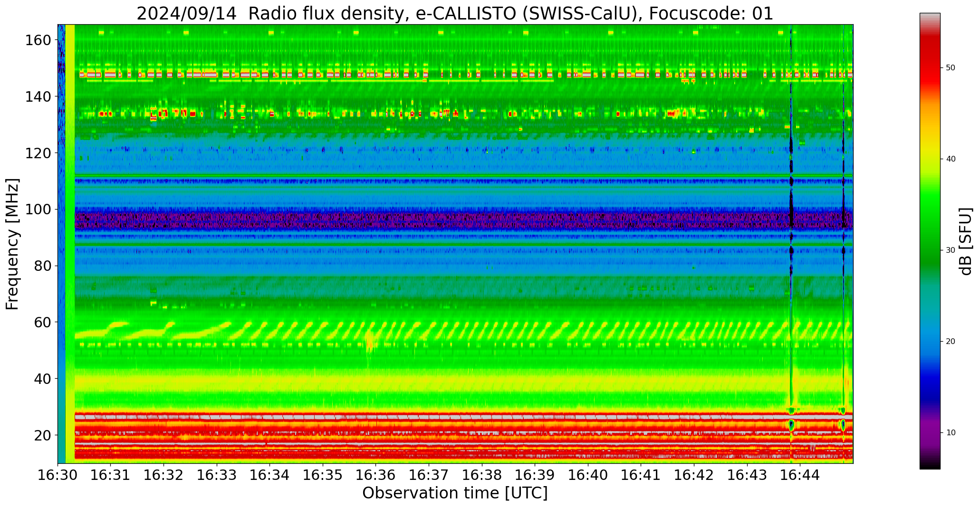Image resolution: width=980 pixels, height=507 pixels.
Task: Select the 16:41 time tick label
Action: 641,475
